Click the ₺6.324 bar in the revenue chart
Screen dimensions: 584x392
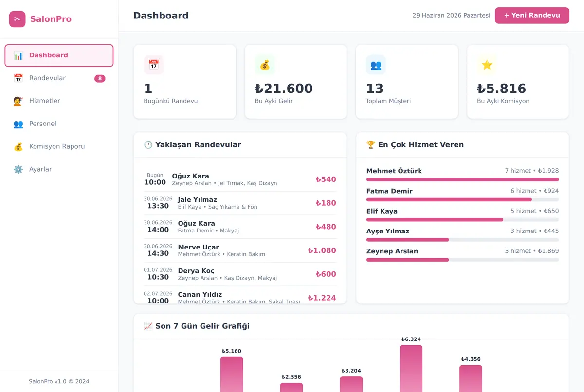tap(411, 369)
